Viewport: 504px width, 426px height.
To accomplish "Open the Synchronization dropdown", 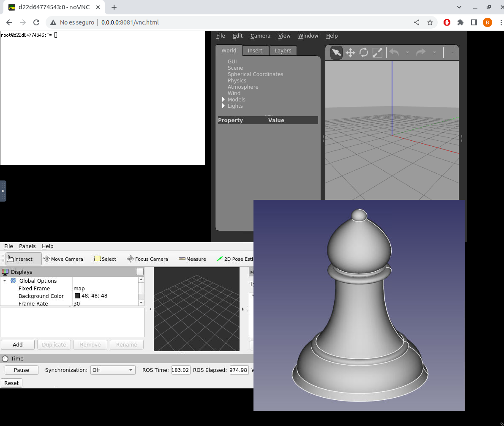I will [112, 370].
